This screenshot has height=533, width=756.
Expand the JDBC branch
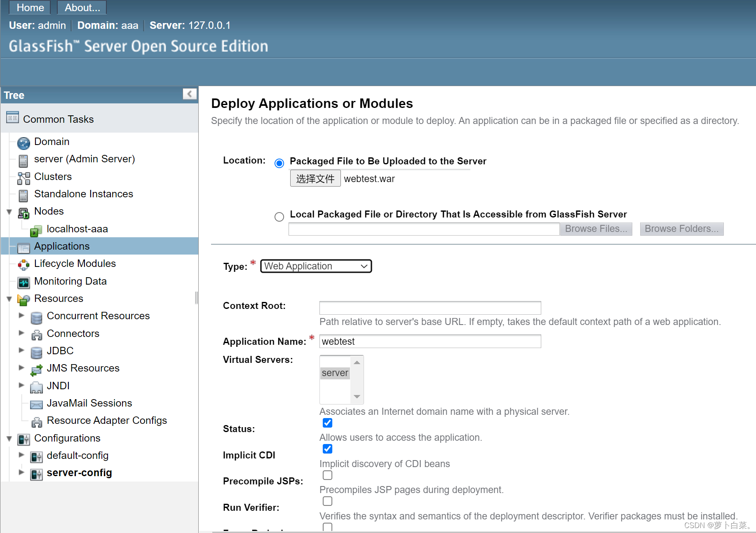tap(21, 350)
